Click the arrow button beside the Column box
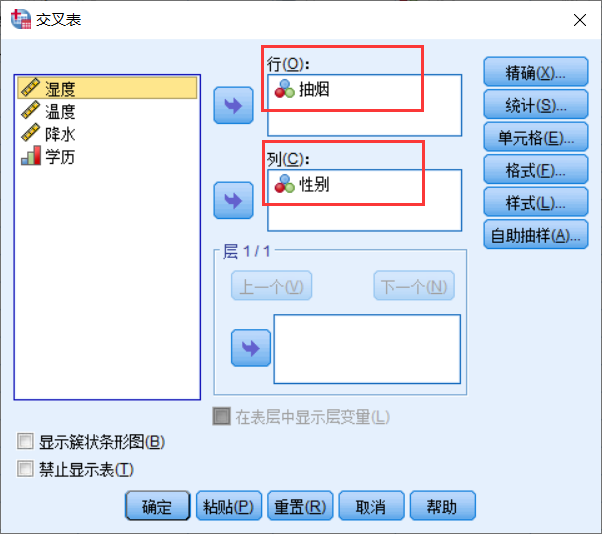 point(233,200)
